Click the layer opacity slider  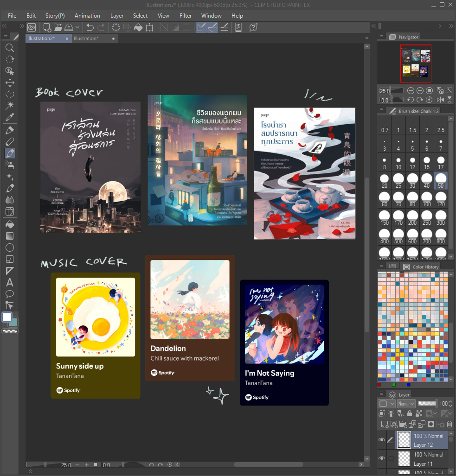(x=427, y=403)
